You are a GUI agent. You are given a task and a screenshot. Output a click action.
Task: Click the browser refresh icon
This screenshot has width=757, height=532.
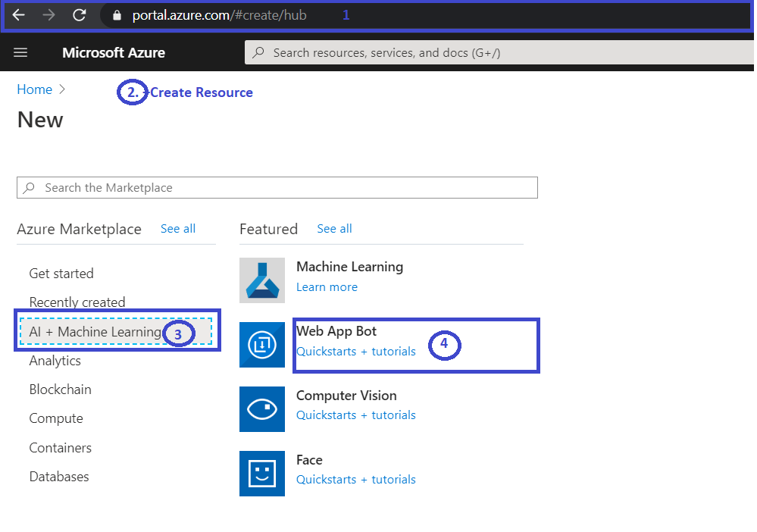78,14
